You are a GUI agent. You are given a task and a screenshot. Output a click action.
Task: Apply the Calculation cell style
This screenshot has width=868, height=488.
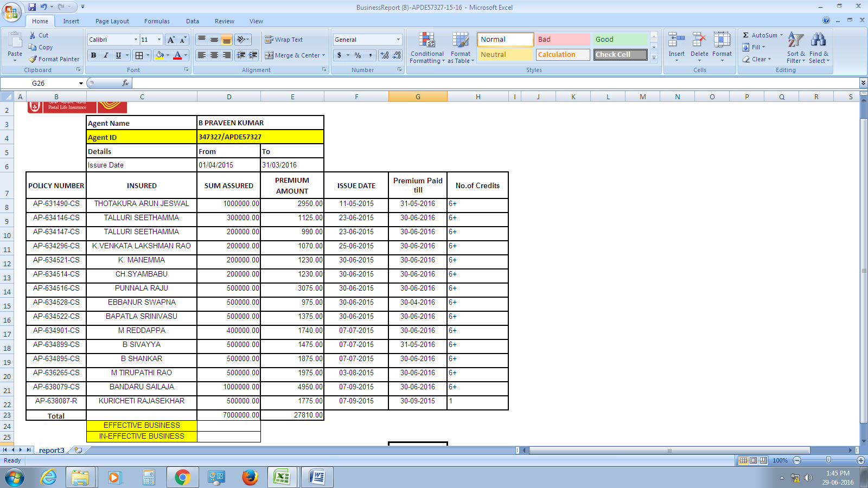[563, 55]
